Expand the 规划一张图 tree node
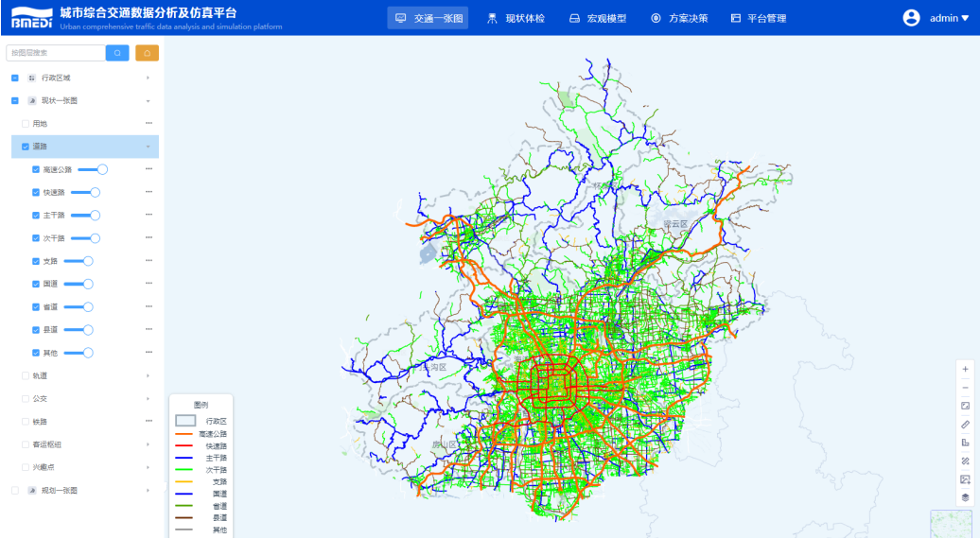Viewport: 980px width, 539px height. [x=149, y=491]
